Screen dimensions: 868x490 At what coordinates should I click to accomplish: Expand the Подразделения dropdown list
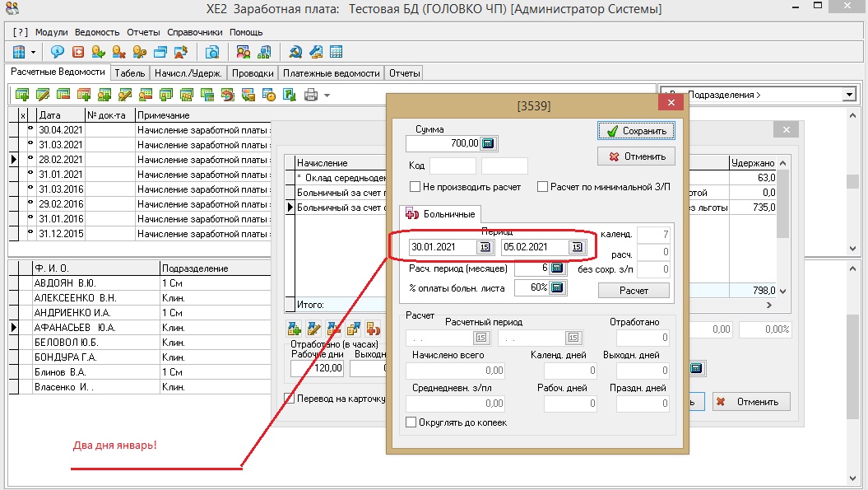848,95
